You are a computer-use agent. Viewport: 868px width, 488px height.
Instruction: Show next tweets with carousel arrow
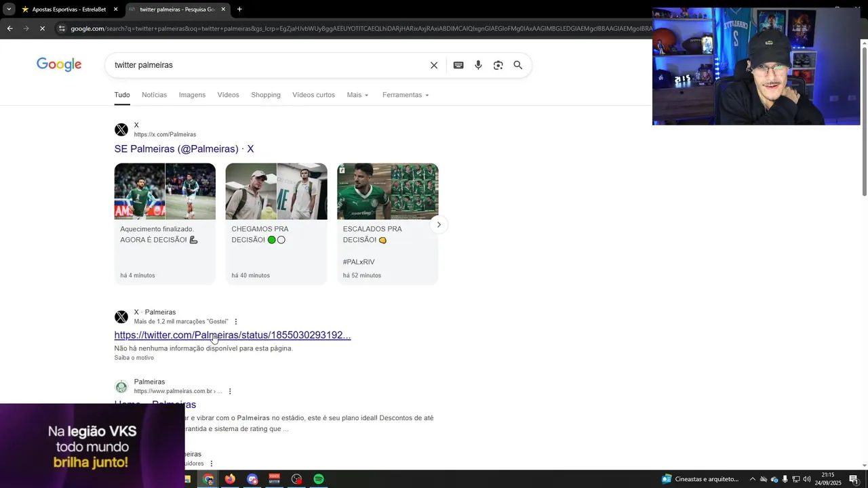(x=439, y=224)
